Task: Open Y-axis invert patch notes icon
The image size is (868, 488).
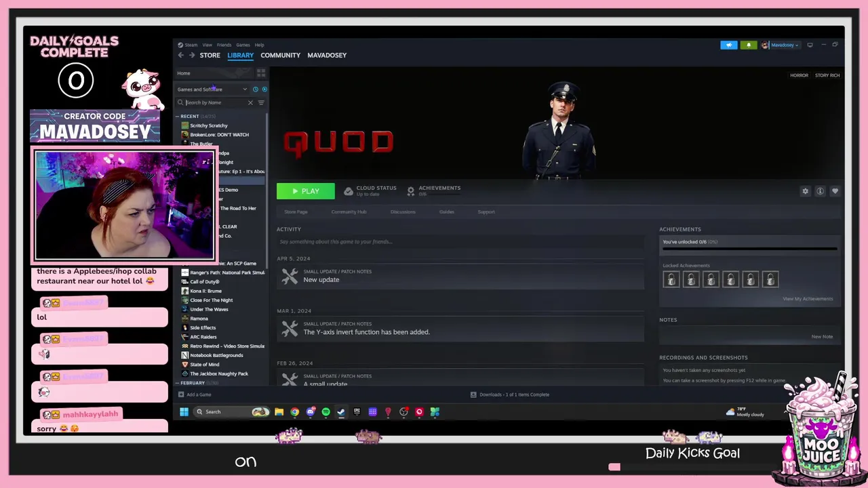Action: 290,329
